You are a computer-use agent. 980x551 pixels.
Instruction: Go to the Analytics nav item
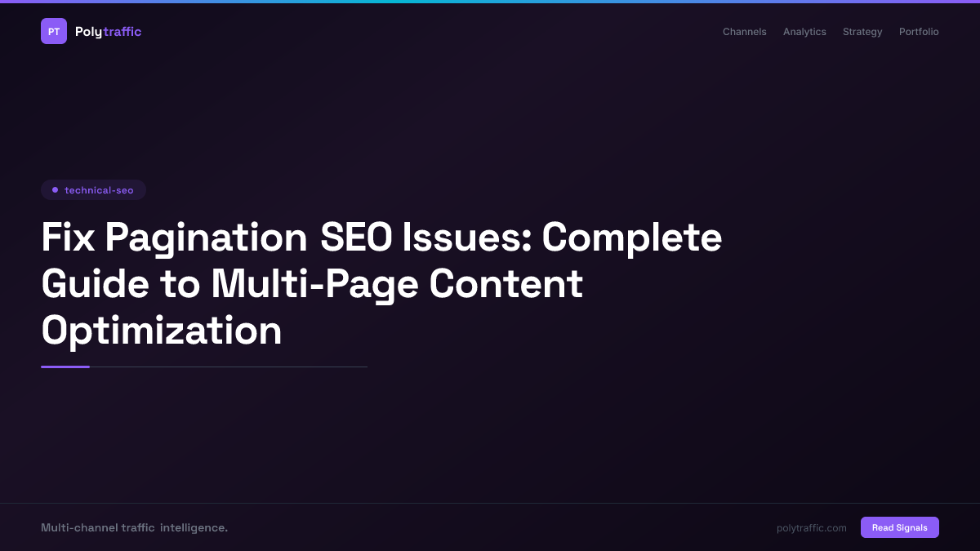[804, 32]
